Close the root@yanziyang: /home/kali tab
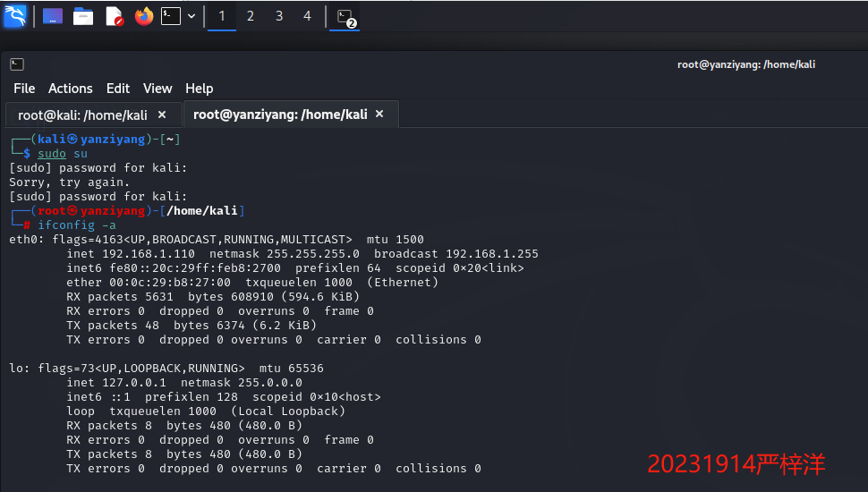 [x=379, y=114]
